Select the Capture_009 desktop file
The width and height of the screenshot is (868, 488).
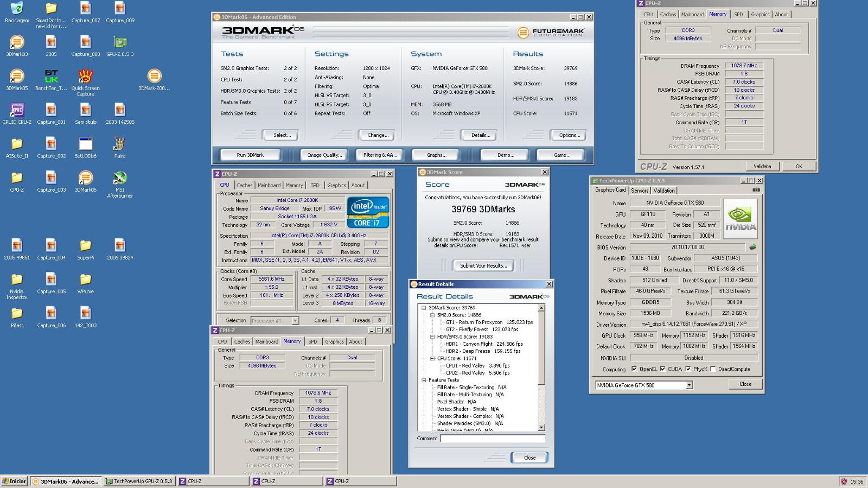(x=120, y=12)
